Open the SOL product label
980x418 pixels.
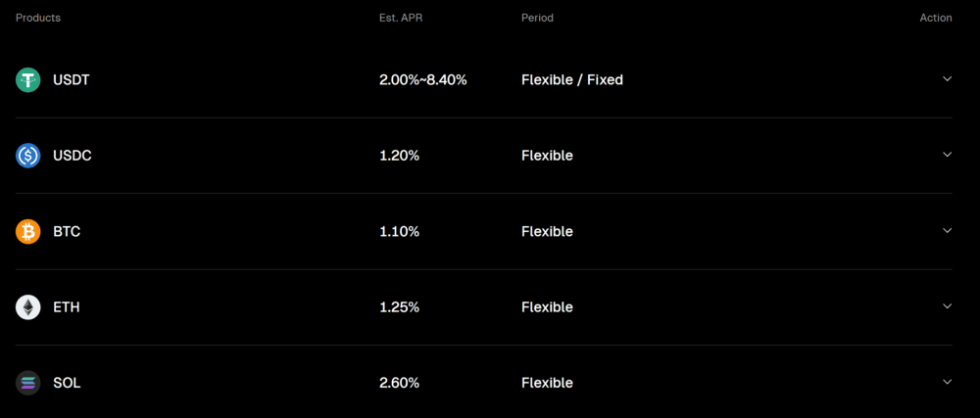pos(67,383)
